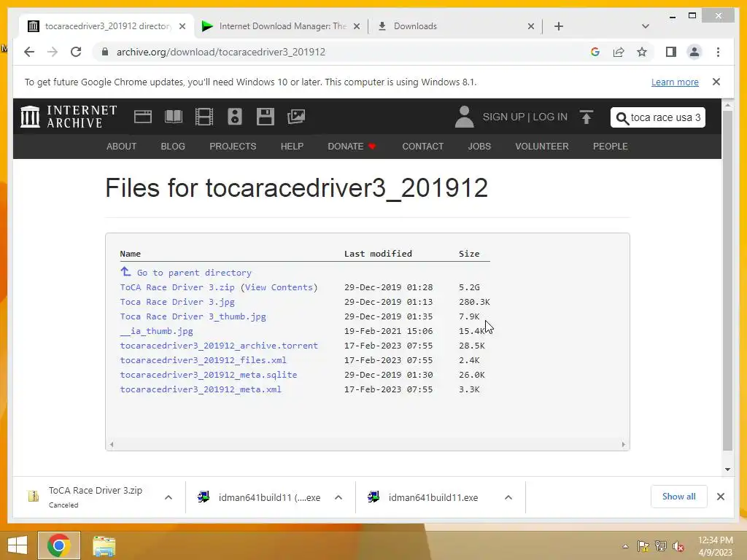Image resolution: width=747 pixels, height=560 pixels.
Task: Open the JOBS menu item
Action: 479,146
